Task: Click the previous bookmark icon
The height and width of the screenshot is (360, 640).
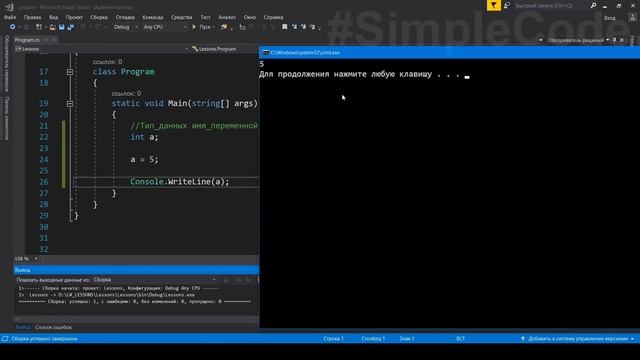Action: 294,27
